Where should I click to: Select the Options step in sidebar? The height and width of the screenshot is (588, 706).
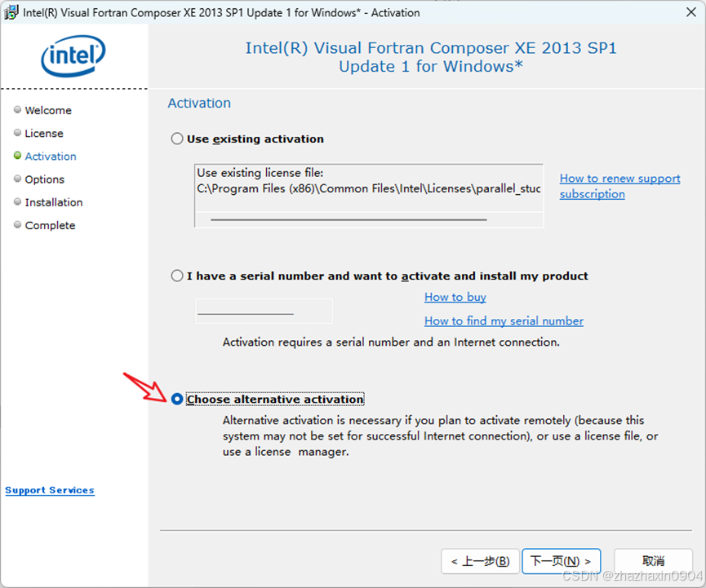45,179
